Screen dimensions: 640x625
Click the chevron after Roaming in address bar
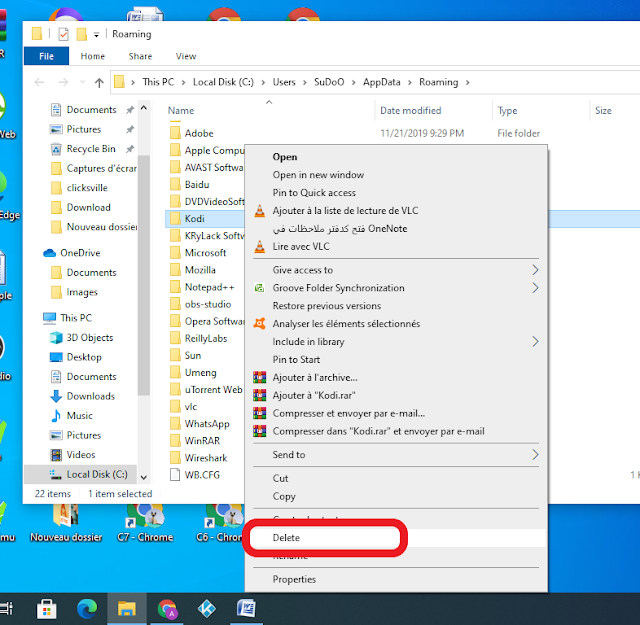coord(468,82)
